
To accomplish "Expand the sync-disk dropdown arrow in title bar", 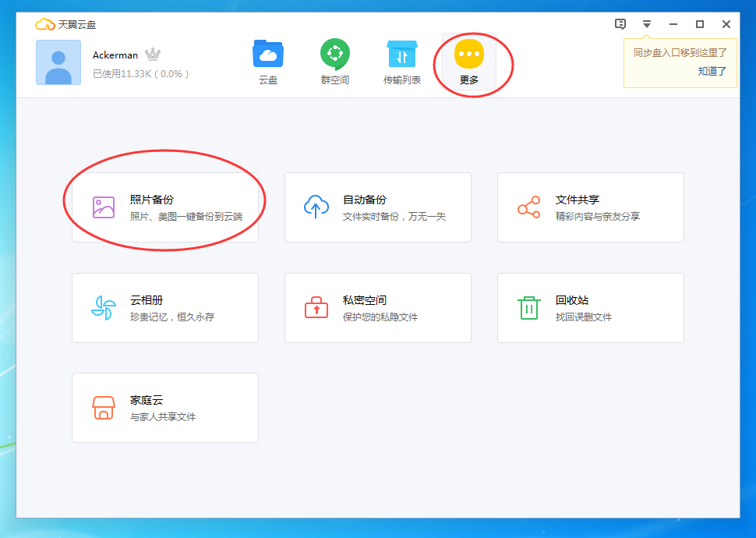I will pyautogui.click(x=647, y=24).
